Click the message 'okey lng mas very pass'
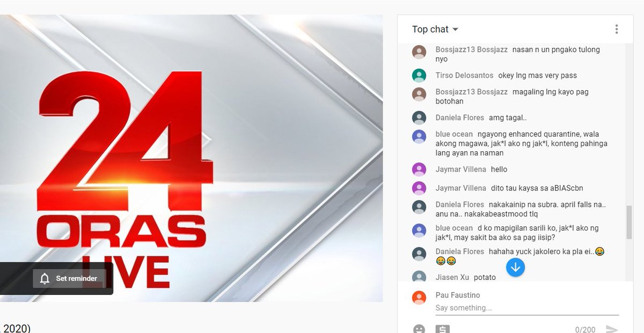Image resolution: width=644 pixels, height=333 pixels. pyautogui.click(x=538, y=75)
